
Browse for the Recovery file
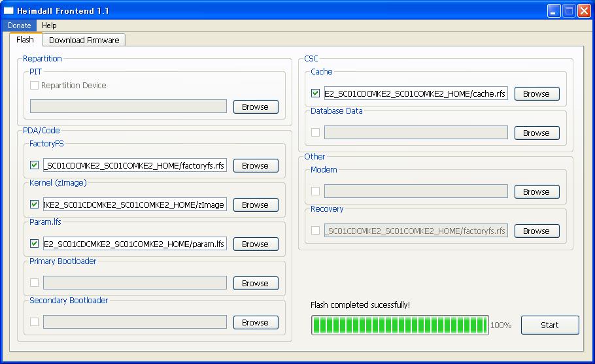click(537, 231)
